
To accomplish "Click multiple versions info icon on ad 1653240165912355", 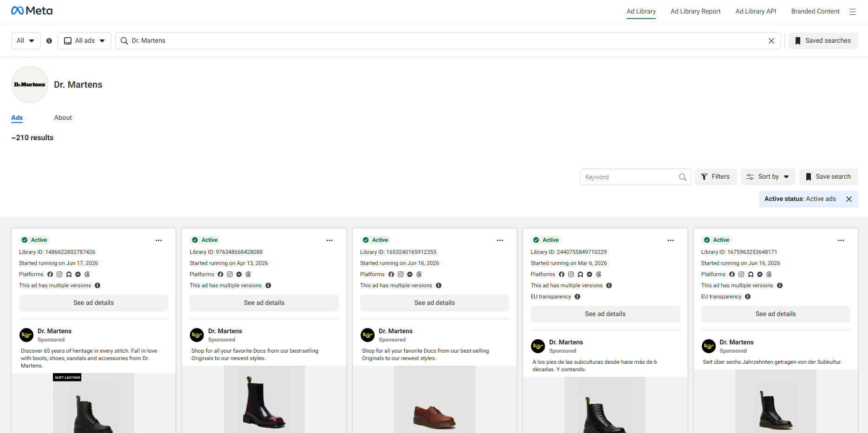I will (439, 285).
